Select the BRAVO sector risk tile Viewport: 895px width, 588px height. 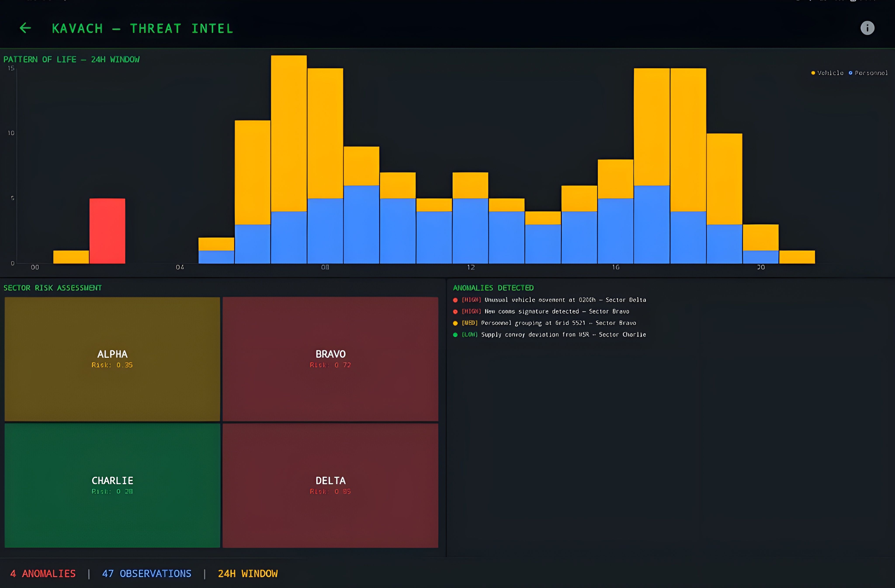coord(330,359)
